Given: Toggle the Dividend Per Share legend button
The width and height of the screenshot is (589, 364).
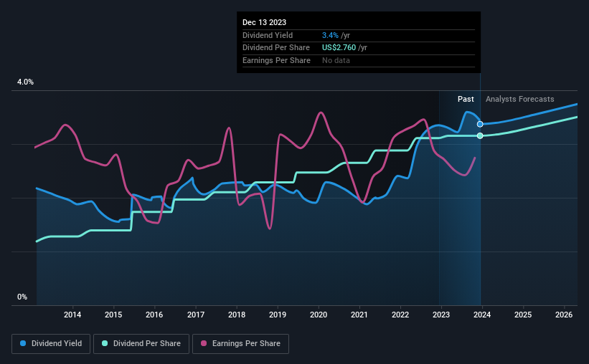Looking at the screenshot, I should click(x=141, y=344).
